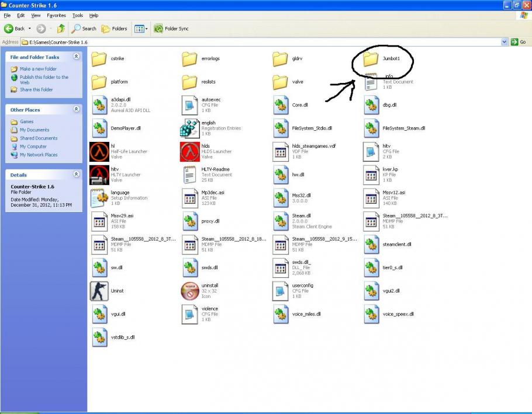The height and width of the screenshot is (414, 532).
Task: Expand the Address bar dropdown
Action: point(504,42)
